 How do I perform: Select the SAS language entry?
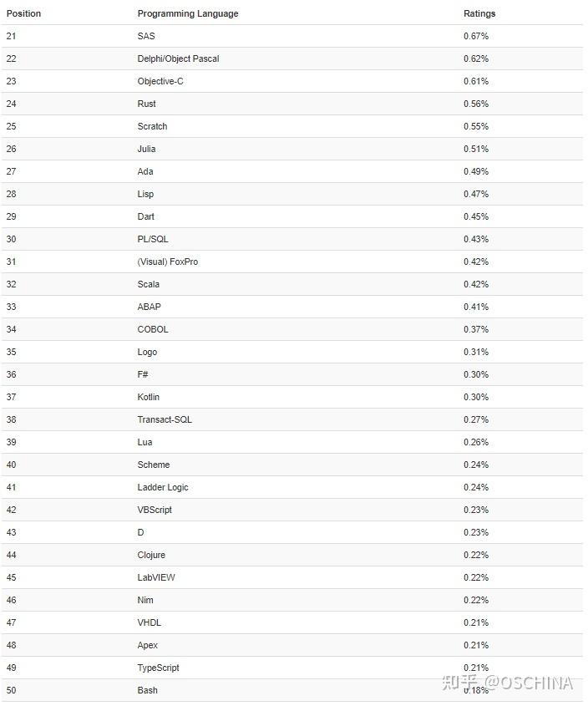click(x=146, y=36)
